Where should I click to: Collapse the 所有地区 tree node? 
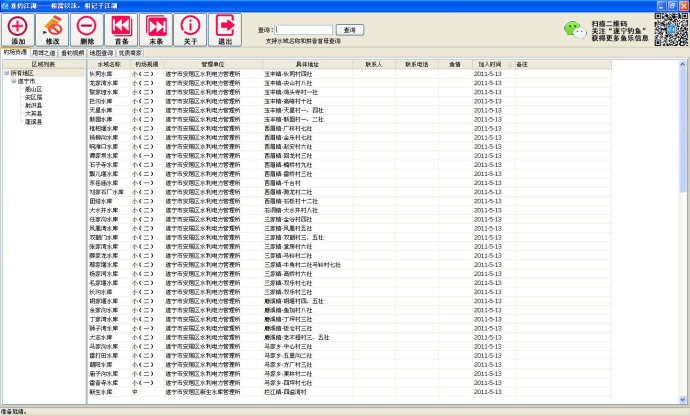click(7, 73)
